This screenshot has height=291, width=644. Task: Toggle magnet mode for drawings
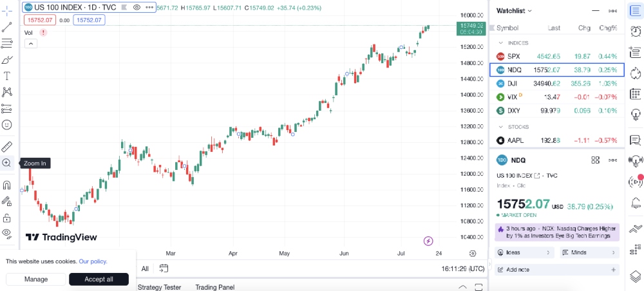(x=6, y=185)
